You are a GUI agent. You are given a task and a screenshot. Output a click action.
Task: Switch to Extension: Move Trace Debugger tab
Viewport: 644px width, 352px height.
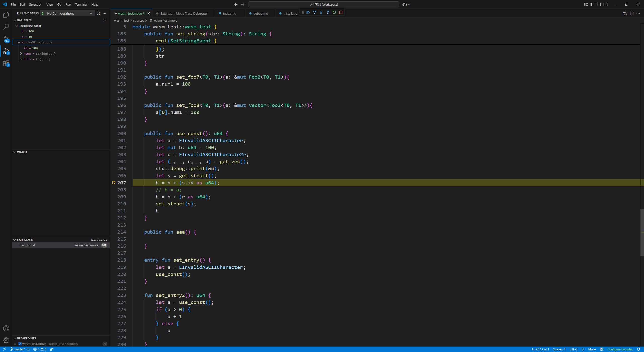(x=184, y=13)
